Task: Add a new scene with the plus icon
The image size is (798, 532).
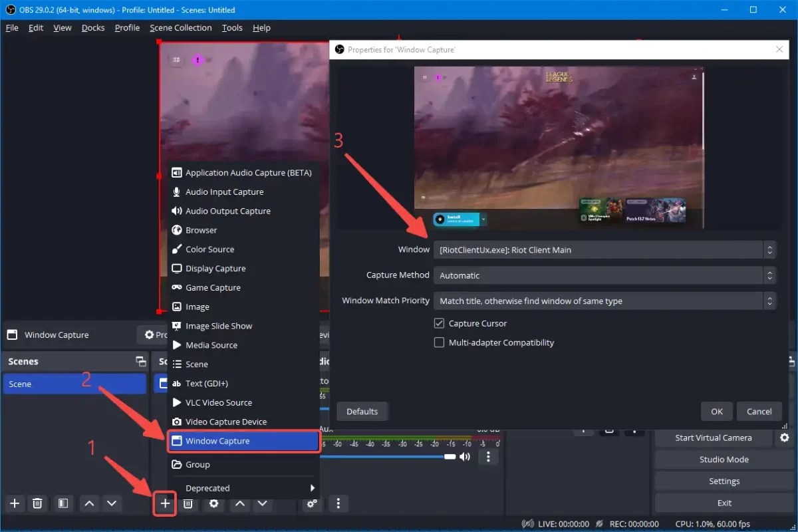Action: click(15, 503)
